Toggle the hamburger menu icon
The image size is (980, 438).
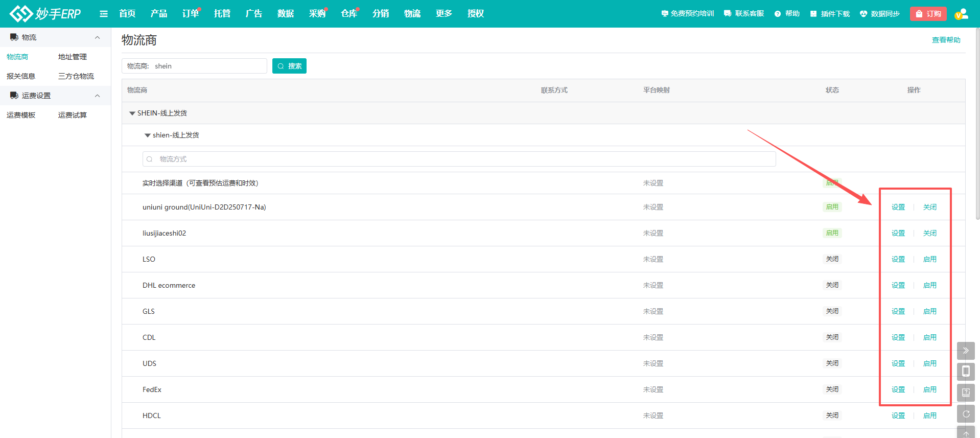[x=104, y=14]
